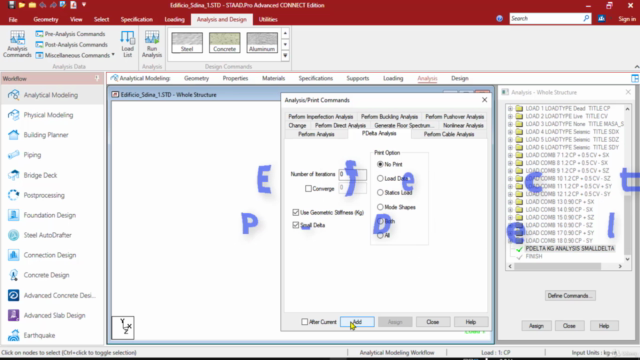Open Analytical Modeling workflow
Viewport: 640px width, 360px height.
pos(51,95)
